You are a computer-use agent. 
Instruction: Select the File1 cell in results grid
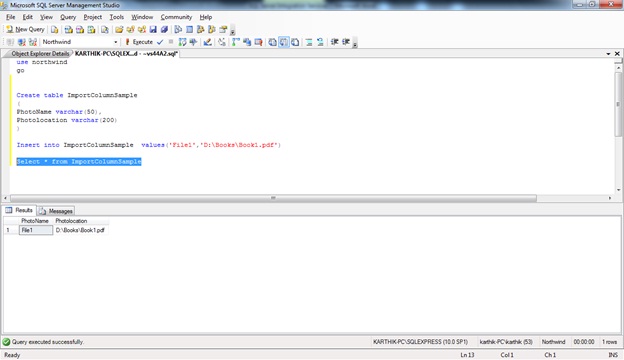(x=36, y=230)
